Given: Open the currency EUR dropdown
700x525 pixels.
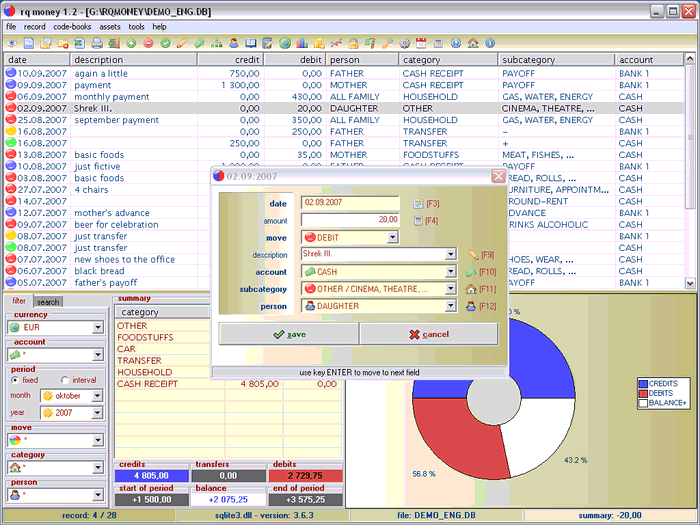Looking at the screenshot, I should (98, 328).
